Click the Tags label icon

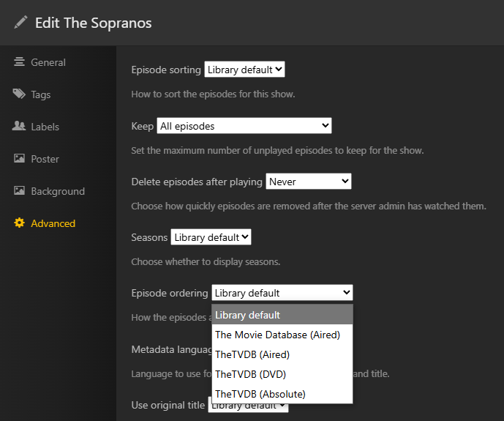click(x=19, y=94)
